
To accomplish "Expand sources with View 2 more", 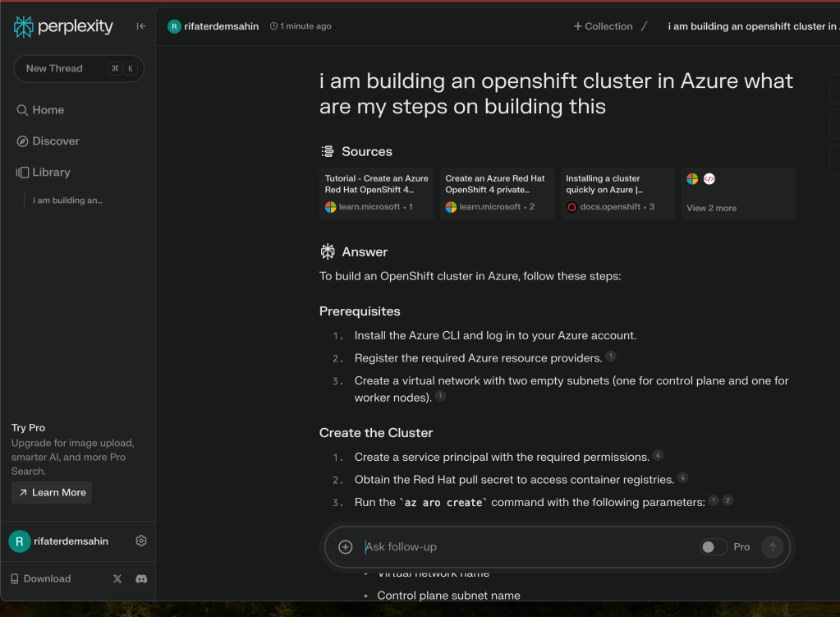I will [x=738, y=194].
